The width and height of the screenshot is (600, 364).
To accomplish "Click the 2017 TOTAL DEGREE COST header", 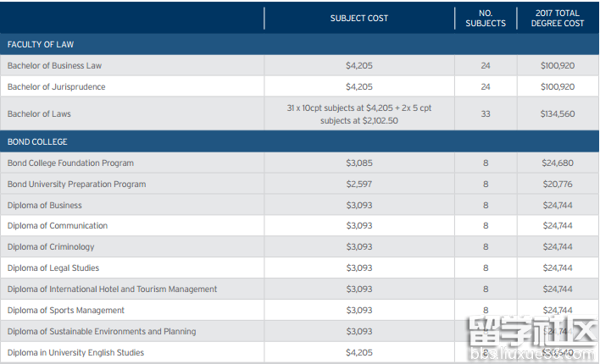I will pos(558,19).
